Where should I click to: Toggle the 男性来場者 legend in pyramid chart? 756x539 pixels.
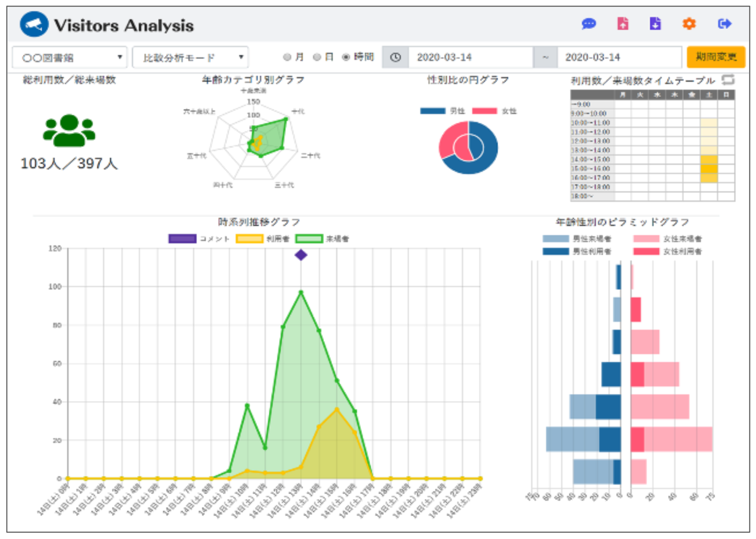click(577, 239)
